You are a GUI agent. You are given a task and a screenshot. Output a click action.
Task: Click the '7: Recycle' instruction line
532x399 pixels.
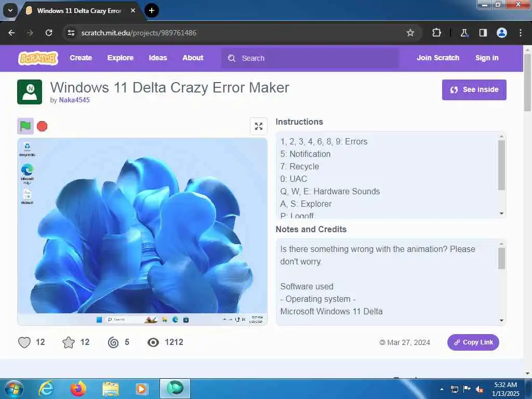pos(300,167)
